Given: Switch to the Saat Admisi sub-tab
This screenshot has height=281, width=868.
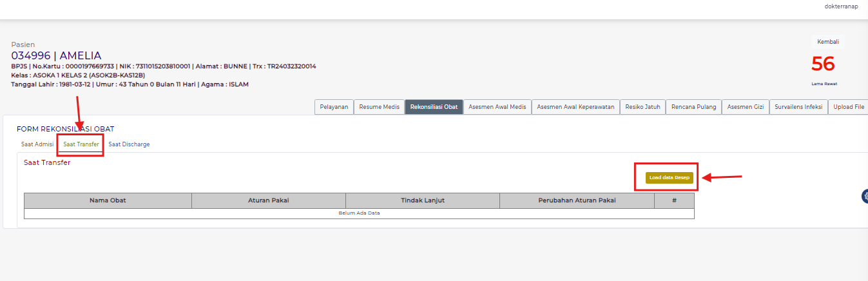Looking at the screenshot, I should 37,144.
